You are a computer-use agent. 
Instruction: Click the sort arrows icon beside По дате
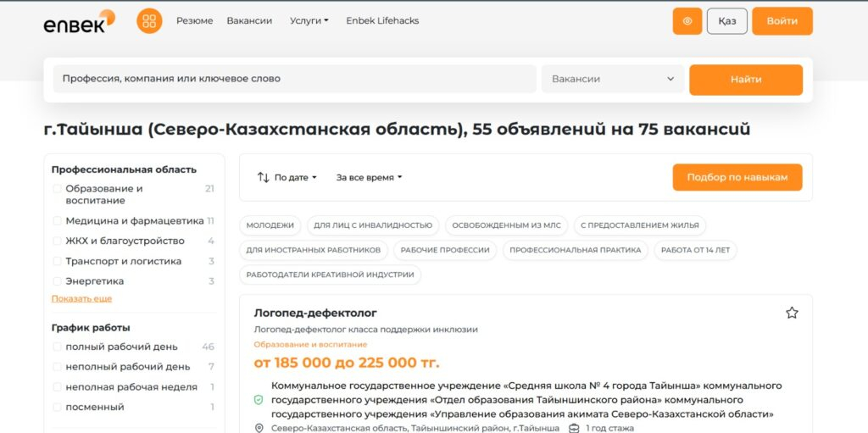(263, 177)
